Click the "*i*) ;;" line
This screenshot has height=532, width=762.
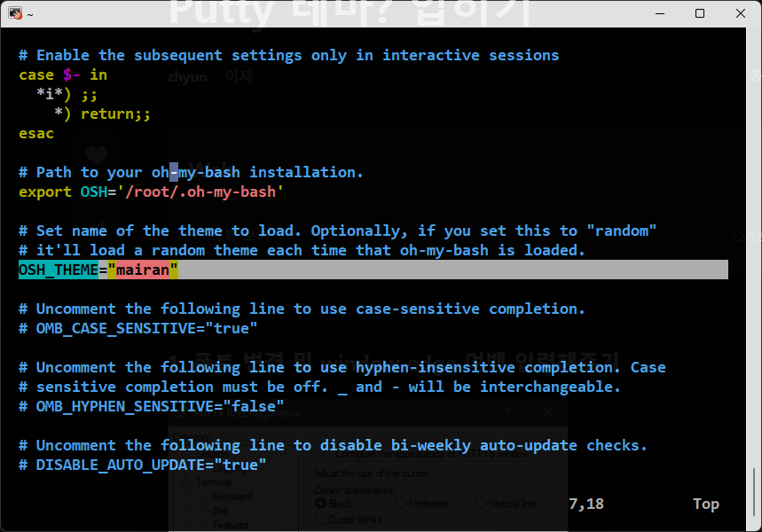[x=67, y=94]
